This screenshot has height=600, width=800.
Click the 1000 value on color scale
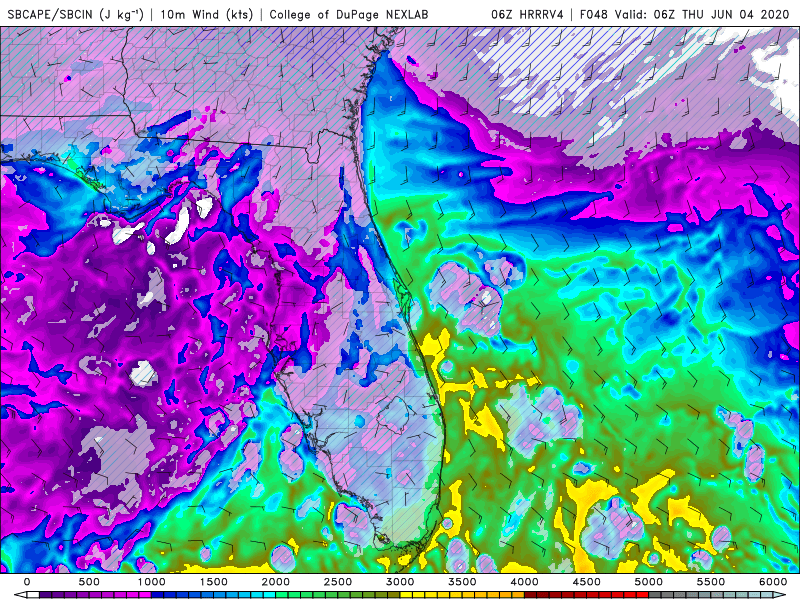pyautogui.click(x=151, y=582)
